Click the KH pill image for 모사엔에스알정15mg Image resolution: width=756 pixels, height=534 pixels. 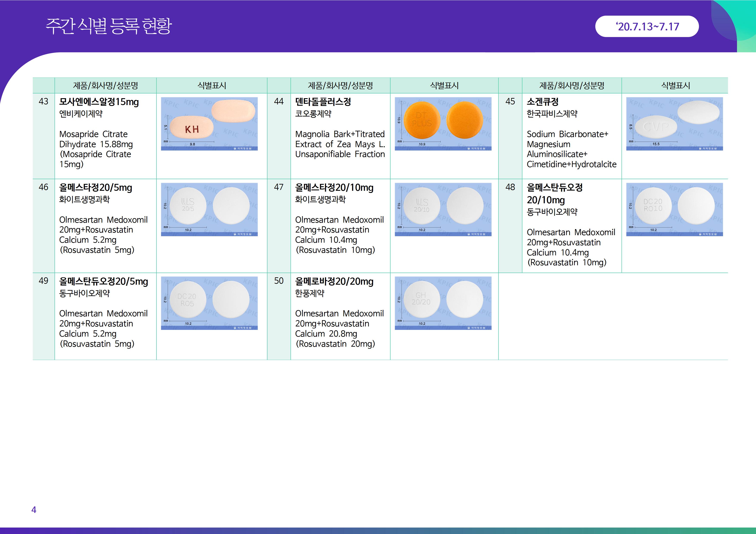click(x=209, y=124)
